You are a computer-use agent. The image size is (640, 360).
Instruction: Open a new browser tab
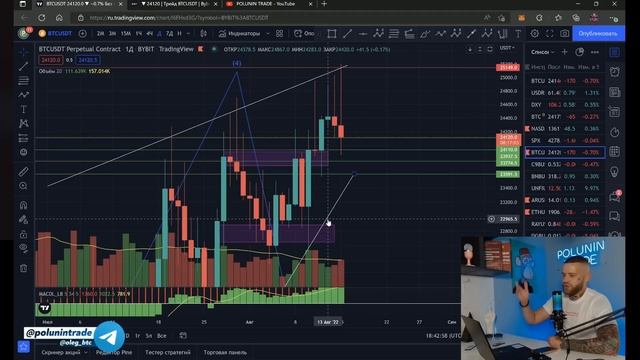pyautogui.click(x=324, y=4)
